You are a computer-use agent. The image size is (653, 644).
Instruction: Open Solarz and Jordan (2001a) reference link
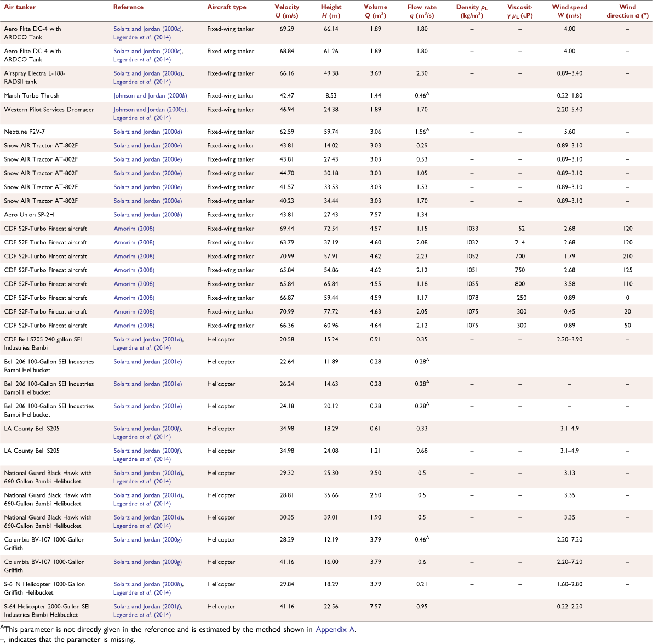click(x=148, y=339)
